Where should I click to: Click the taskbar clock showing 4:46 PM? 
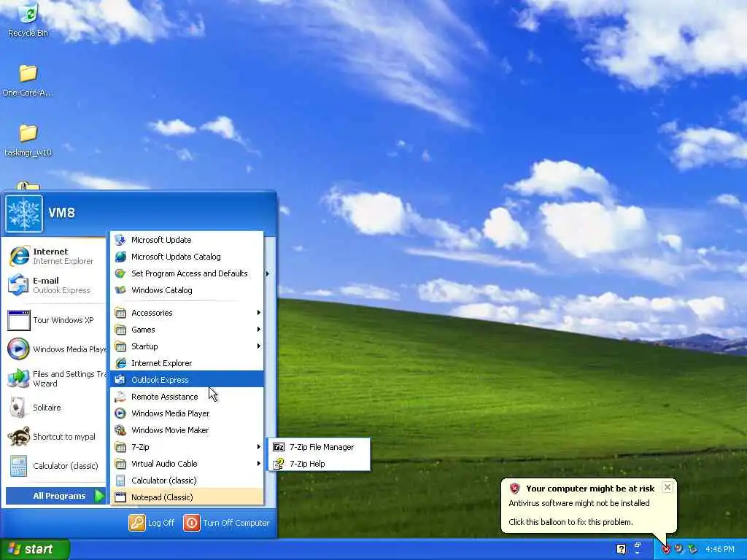click(x=720, y=550)
